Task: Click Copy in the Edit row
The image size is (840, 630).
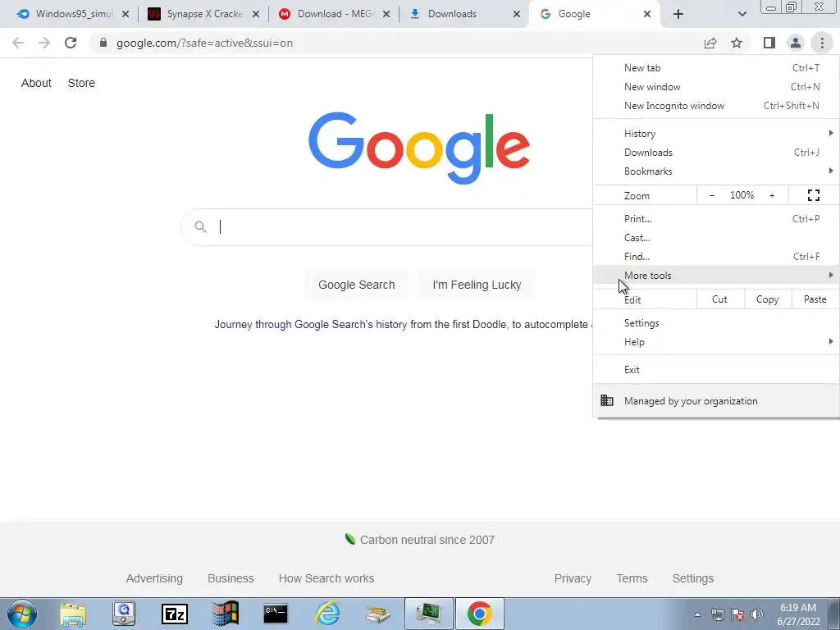Action: coord(767,299)
